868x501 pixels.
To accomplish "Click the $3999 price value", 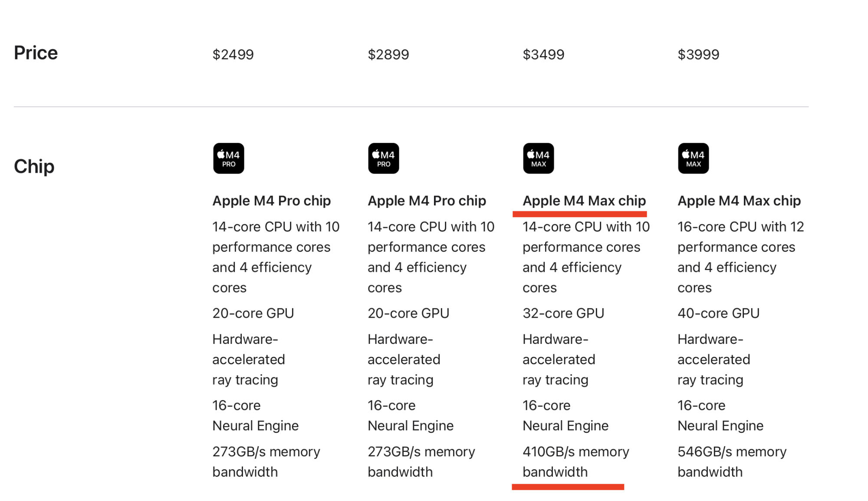I will (698, 55).
